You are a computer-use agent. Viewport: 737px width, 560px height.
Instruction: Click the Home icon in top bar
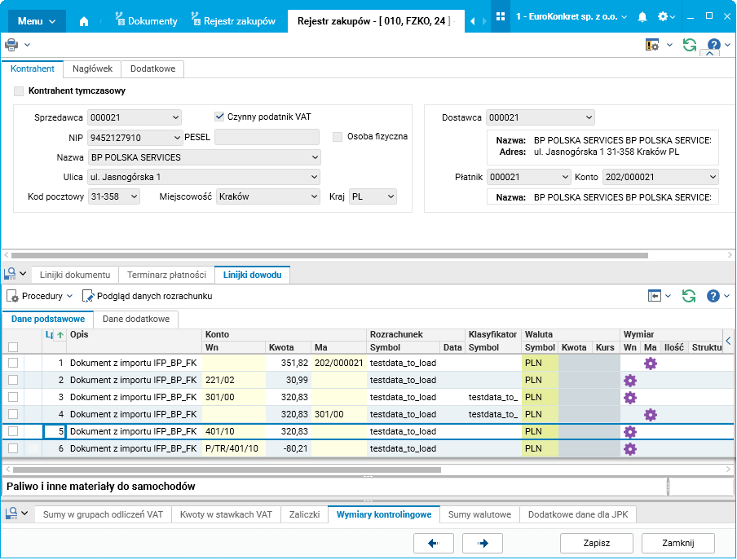84,20
